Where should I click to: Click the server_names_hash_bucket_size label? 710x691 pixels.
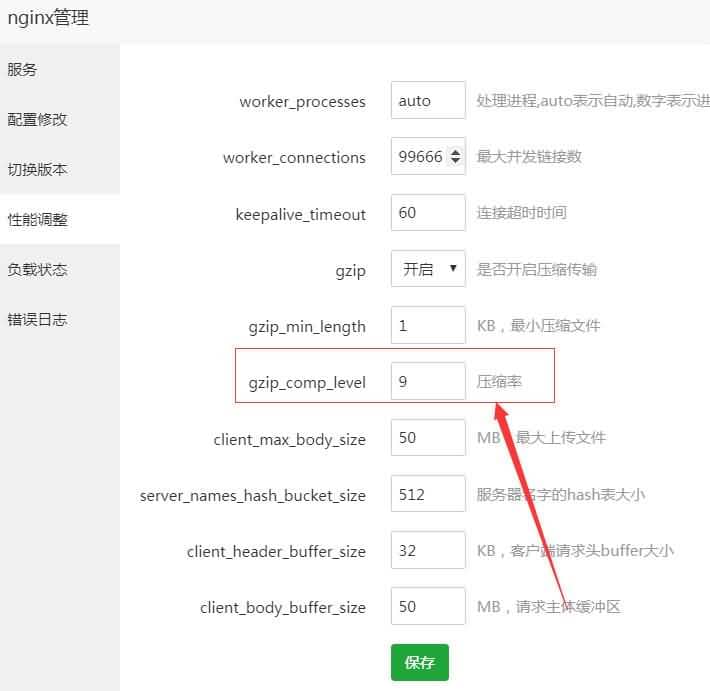click(x=253, y=495)
